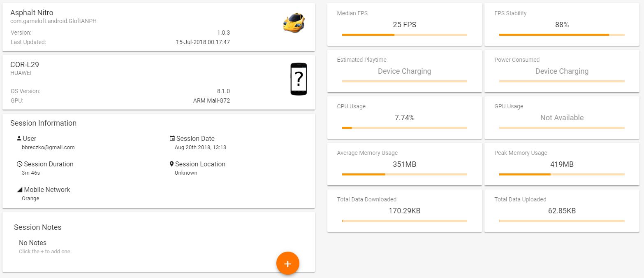
Task: Click the unknown device phone icon
Action: (299, 79)
